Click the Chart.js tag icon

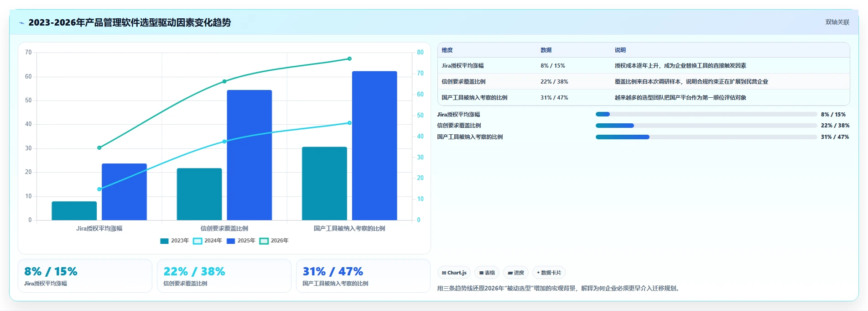coord(444,273)
